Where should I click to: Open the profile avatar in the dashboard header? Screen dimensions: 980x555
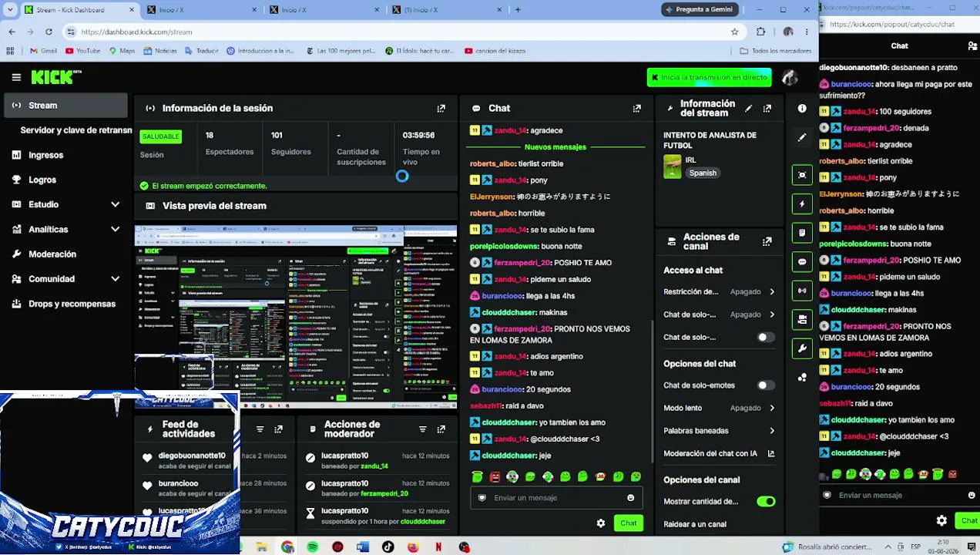click(789, 77)
